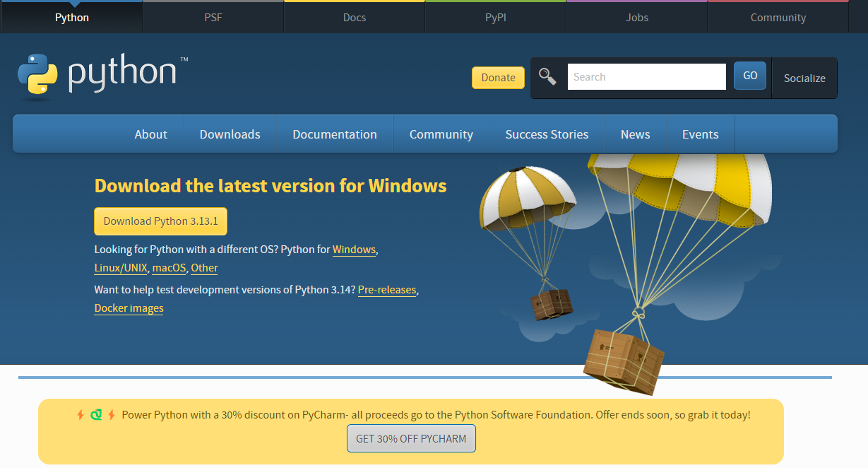This screenshot has width=868, height=468.
Task: Open the Python tab in top bar
Action: [72, 17]
